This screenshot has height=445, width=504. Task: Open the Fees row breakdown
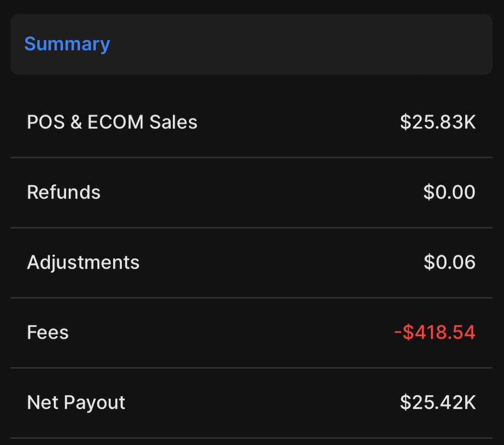[x=252, y=333]
